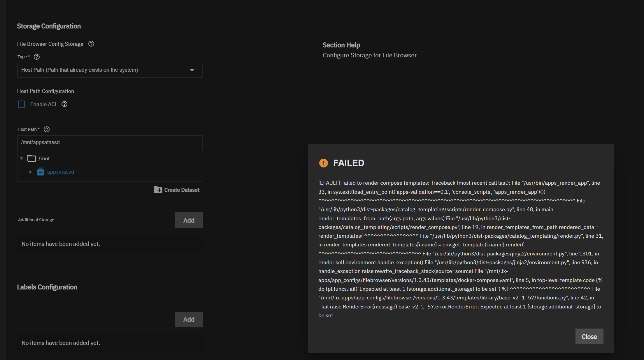Expand the appsatassd dataset node
644x360 pixels.
(30, 172)
